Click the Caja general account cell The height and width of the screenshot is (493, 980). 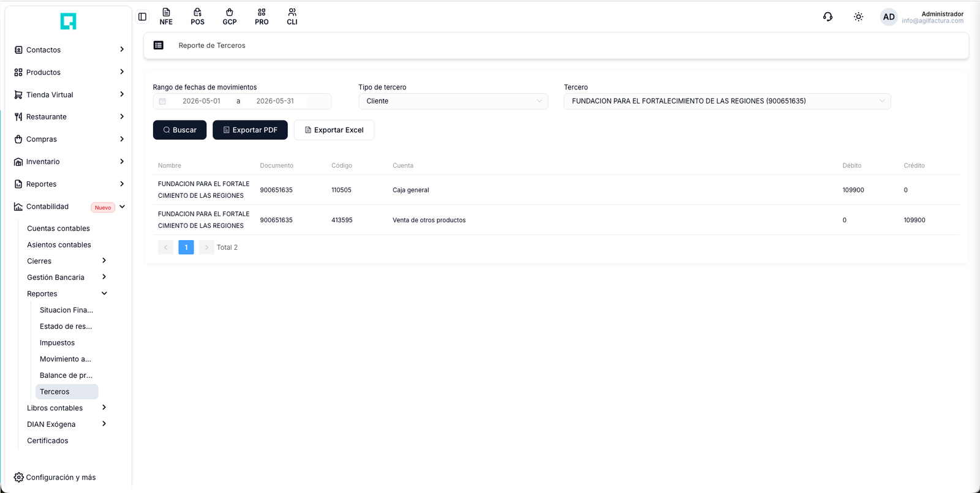click(410, 190)
